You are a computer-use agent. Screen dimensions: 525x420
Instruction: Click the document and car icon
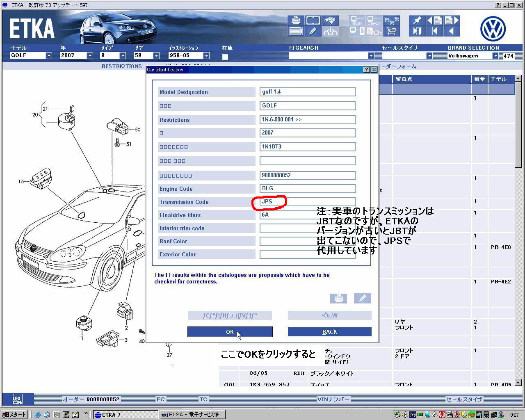[x=374, y=31]
